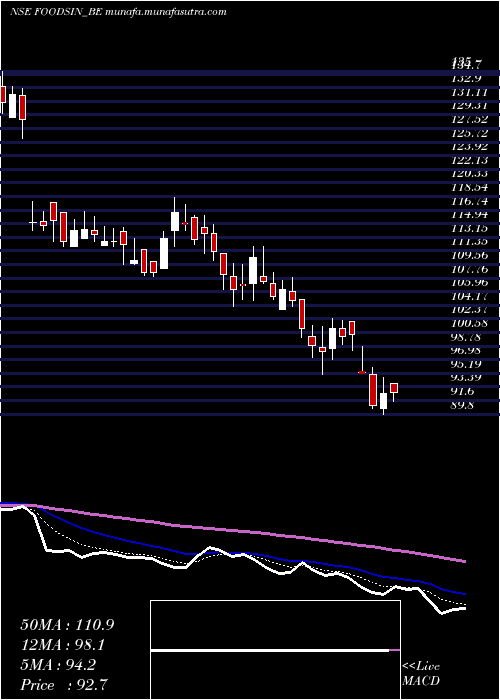Click the 89.8 price axis label
This screenshot has width=500, height=700.
tap(464, 405)
